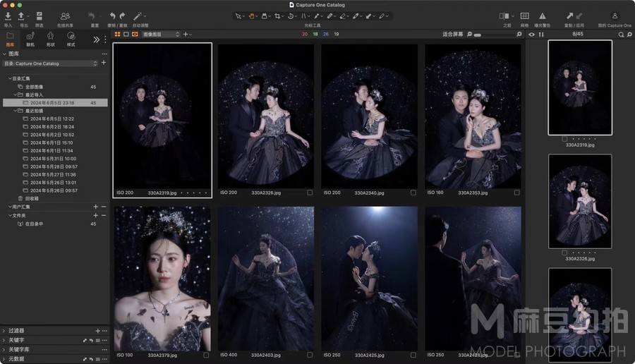Viewport: 635px width, 364px height.
Task: Tick the checkbox for 330A2326.jpg in viewer
Action: pos(310,193)
